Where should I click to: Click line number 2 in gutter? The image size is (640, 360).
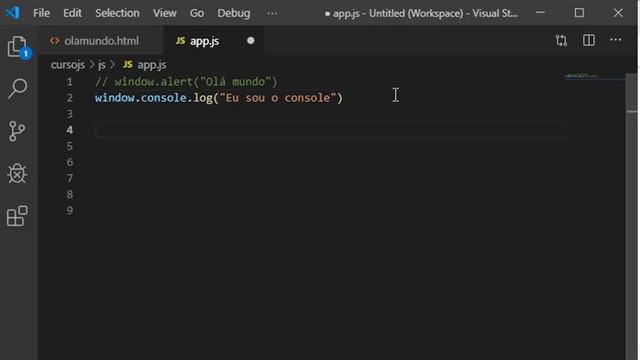pyautogui.click(x=70, y=98)
